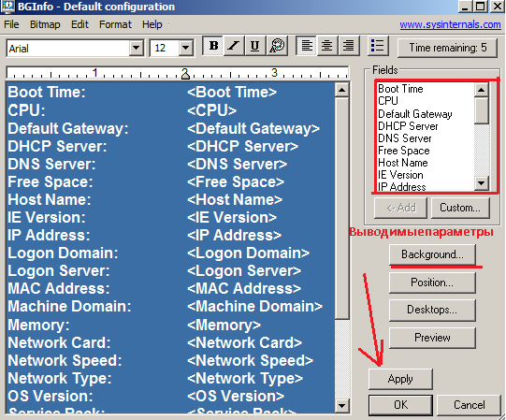Open the Desktops... settings
Image resolution: width=506 pixels, height=420 pixels.
pyautogui.click(x=432, y=310)
